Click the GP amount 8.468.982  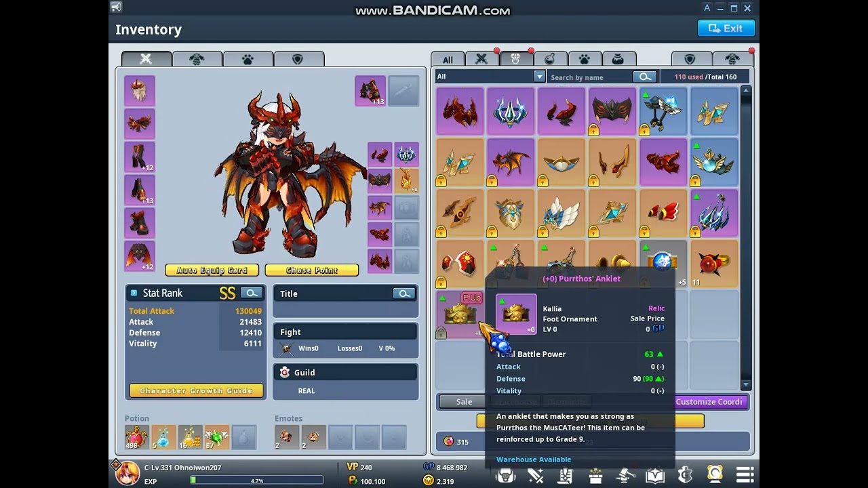(452, 468)
